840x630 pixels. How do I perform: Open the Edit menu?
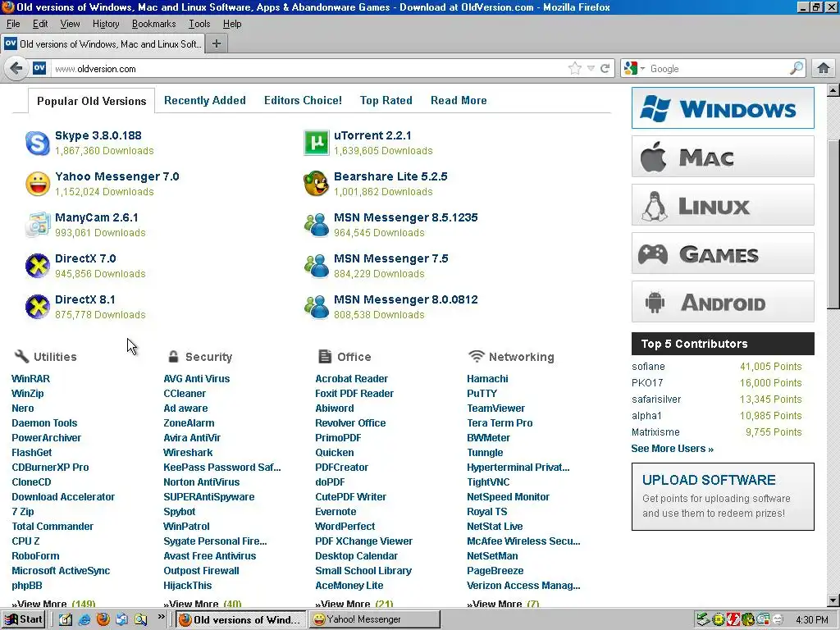click(40, 24)
